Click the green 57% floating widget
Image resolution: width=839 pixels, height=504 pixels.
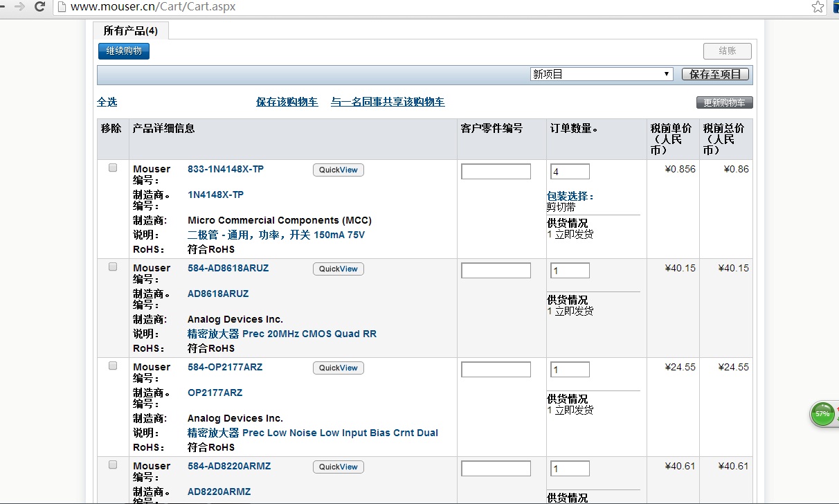pyautogui.click(x=822, y=414)
